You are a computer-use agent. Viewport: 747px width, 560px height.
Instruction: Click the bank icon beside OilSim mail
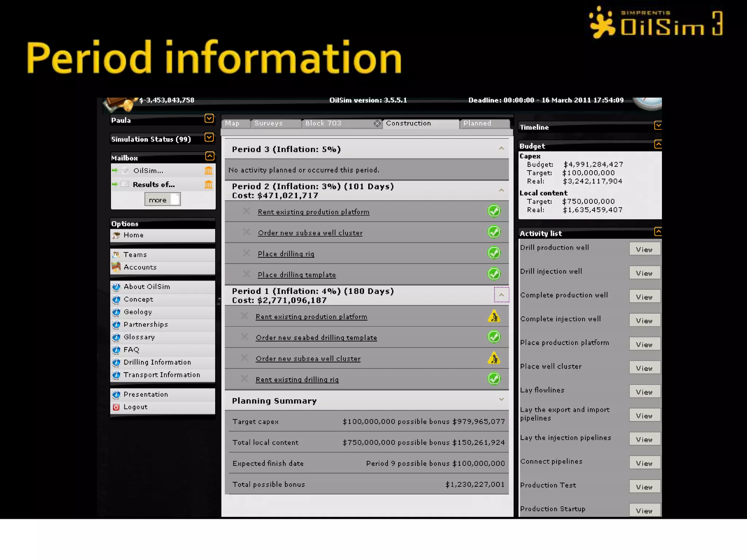[208, 170]
